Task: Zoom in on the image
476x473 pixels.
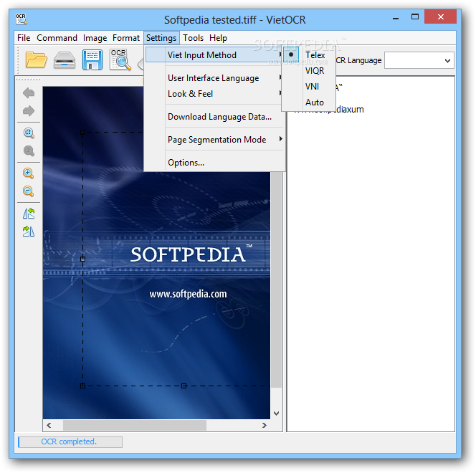Action: click(x=28, y=173)
